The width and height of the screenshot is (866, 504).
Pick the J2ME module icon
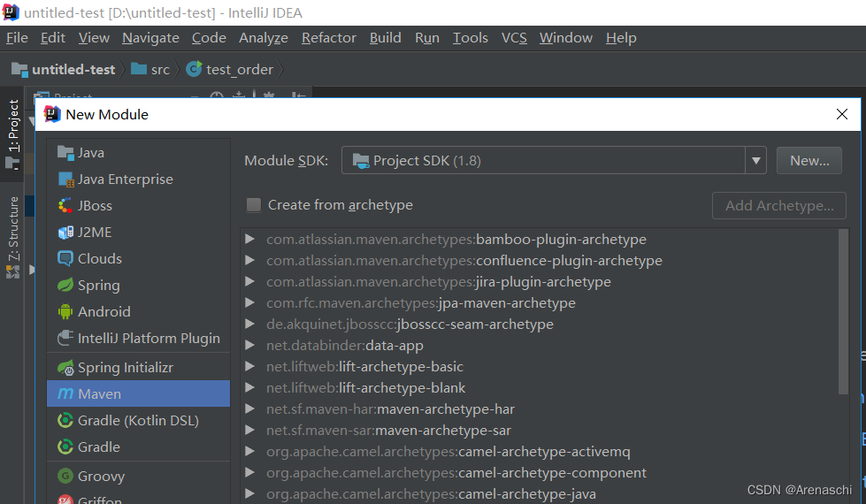[x=65, y=233]
